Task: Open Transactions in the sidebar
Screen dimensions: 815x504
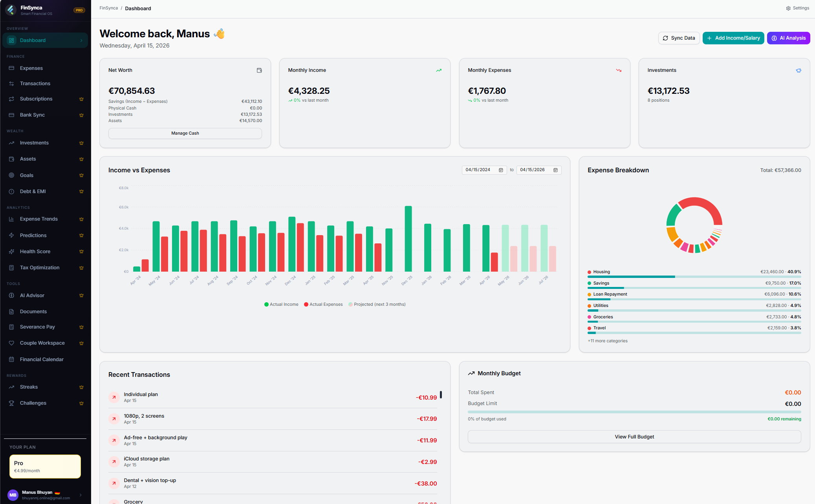Action: (x=35, y=84)
